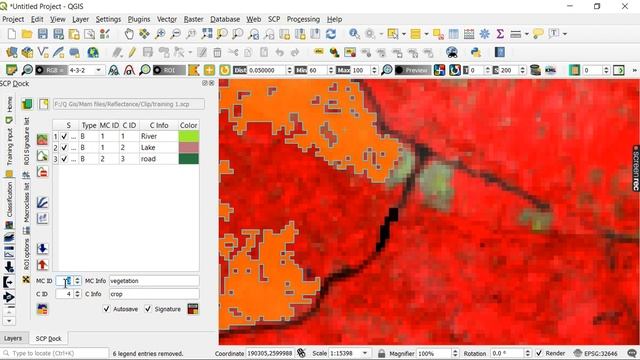Click the cumulative stretch icon in SCP toolbar

tap(113, 70)
